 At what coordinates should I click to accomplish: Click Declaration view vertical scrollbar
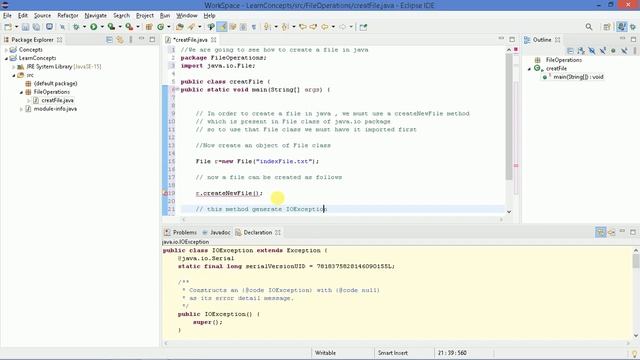(636, 261)
